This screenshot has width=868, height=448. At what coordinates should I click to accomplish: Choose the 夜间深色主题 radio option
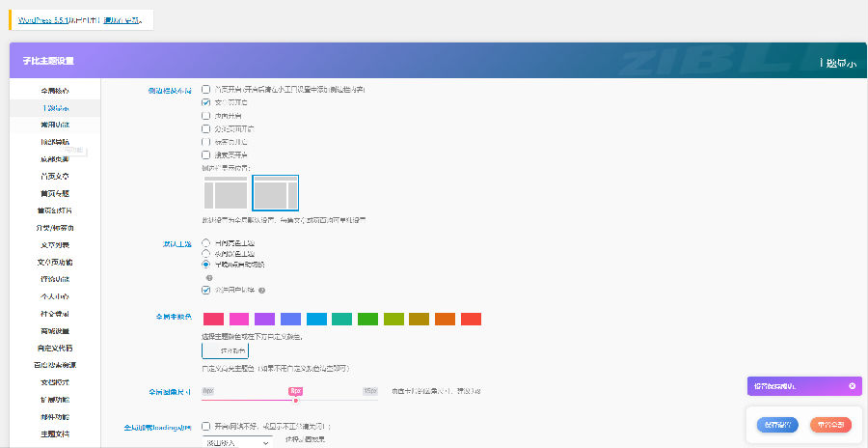(206, 253)
